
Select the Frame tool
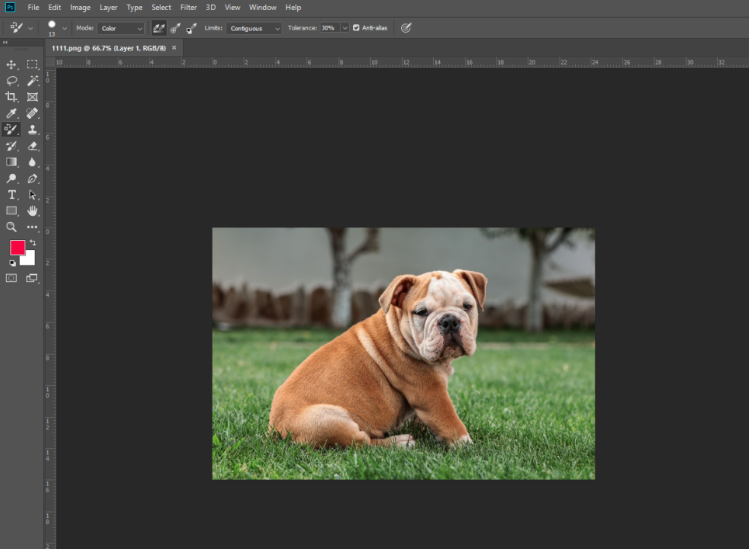coord(32,97)
